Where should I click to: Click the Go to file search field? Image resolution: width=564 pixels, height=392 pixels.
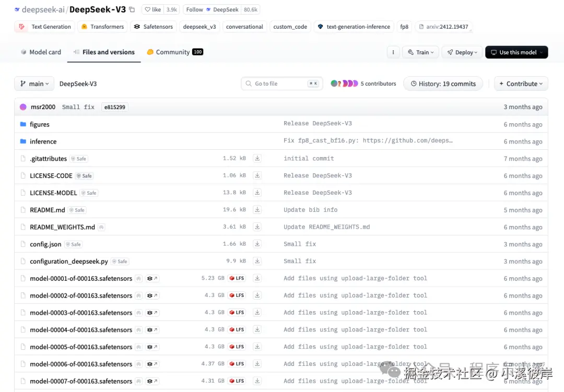(x=282, y=84)
